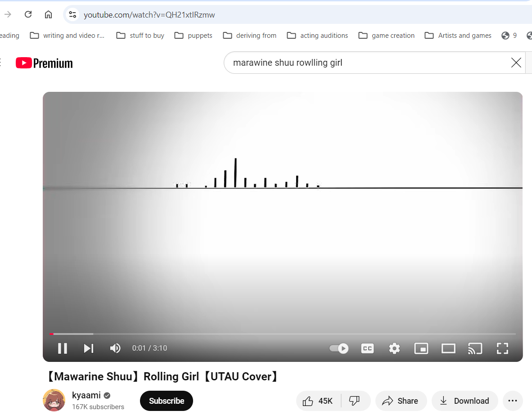Image resolution: width=532 pixels, height=415 pixels.
Task: Cast video to a TV
Action: [x=475, y=348]
